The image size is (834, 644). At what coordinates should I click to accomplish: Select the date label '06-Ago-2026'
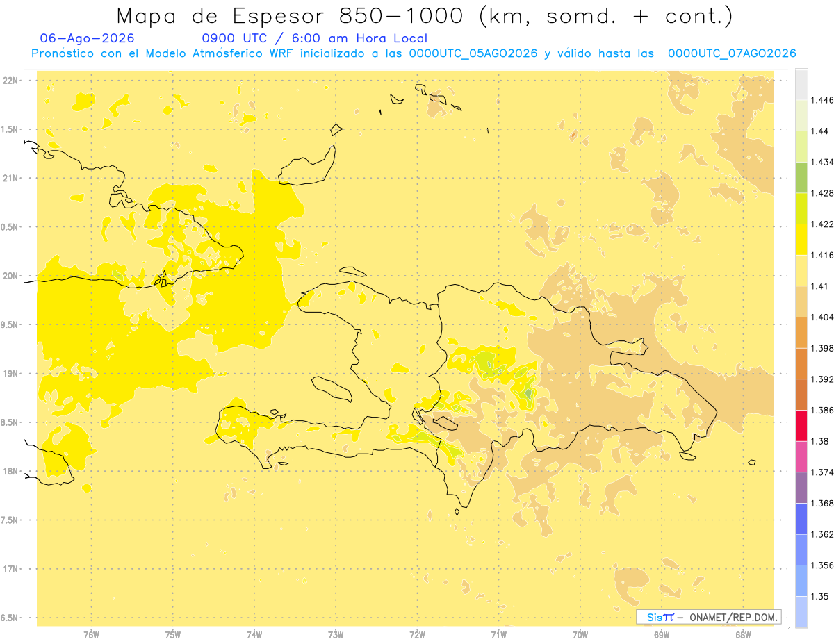click(x=88, y=39)
